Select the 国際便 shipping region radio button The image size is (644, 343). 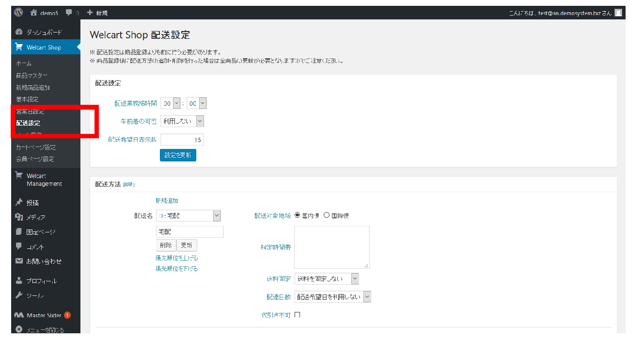pos(327,215)
